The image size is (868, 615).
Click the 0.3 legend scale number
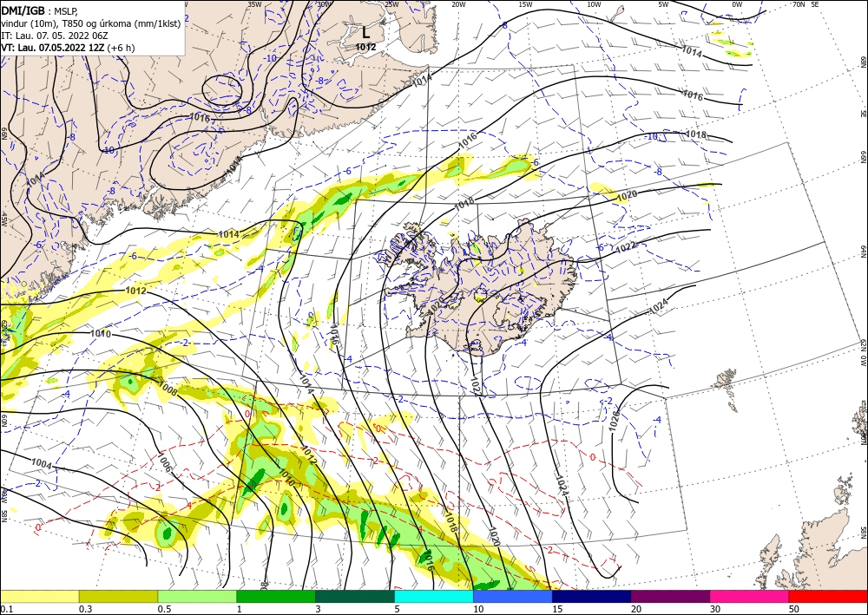[85, 609]
